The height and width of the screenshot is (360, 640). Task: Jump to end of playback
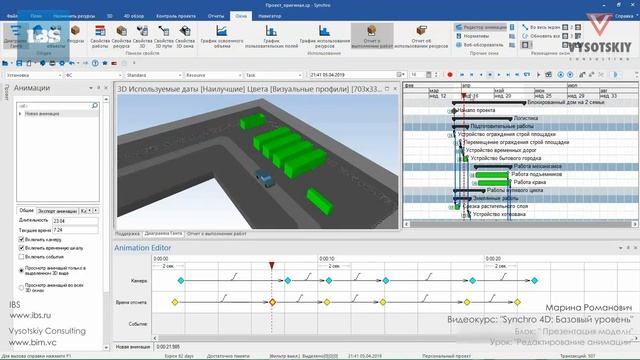click(517, 75)
